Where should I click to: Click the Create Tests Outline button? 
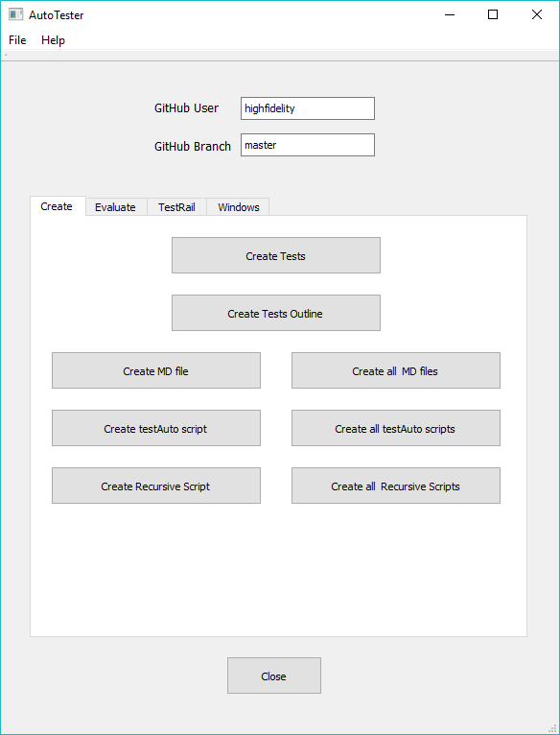tap(276, 313)
